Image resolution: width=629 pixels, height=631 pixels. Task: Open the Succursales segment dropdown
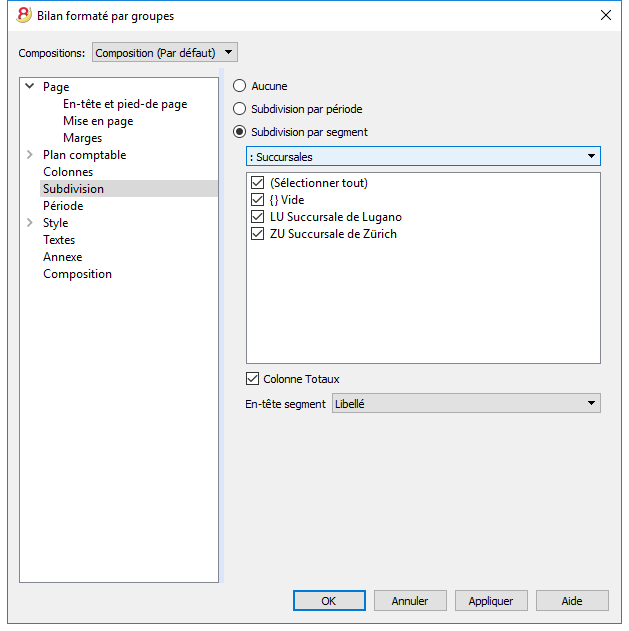click(423, 156)
